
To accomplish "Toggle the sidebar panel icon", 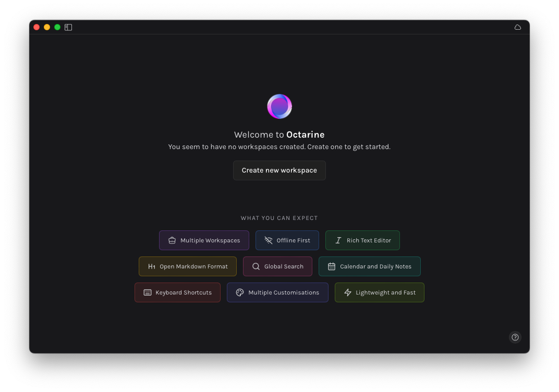I will point(68,28).
